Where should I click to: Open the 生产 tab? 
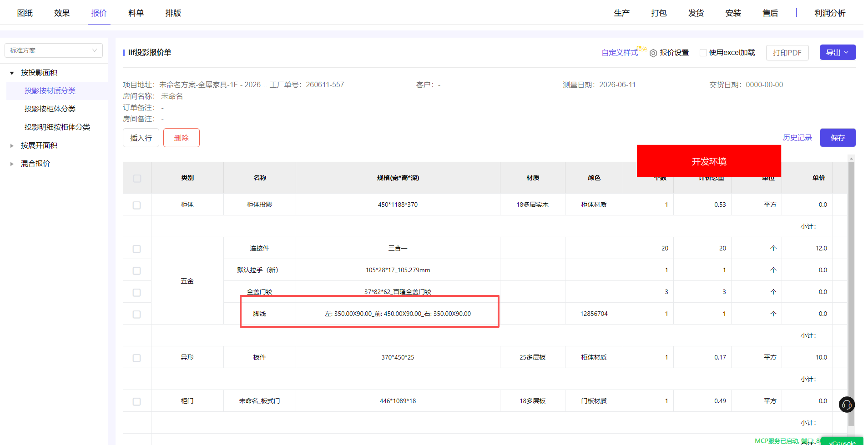pos(622,13)
